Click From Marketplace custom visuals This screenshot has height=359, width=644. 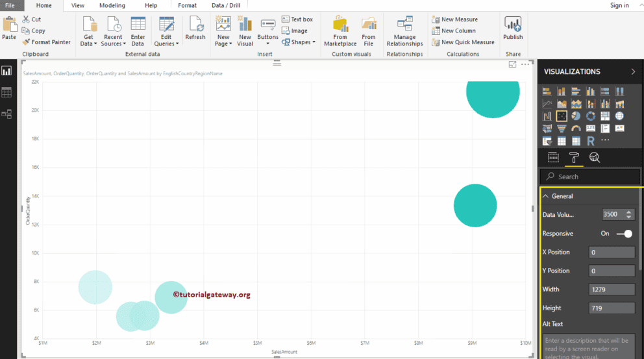pyautogui.click(x=340, y=32)
